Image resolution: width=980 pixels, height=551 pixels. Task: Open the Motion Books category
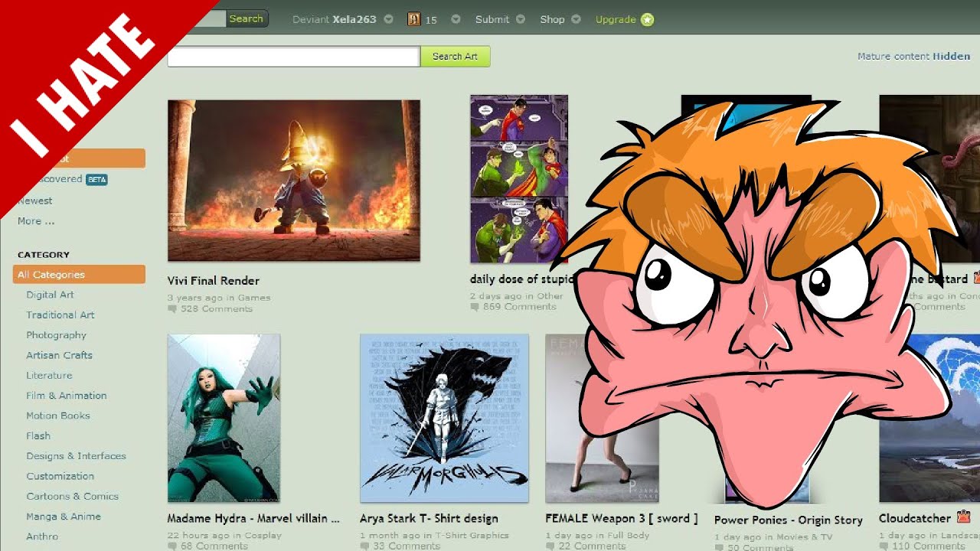[58, 416]
